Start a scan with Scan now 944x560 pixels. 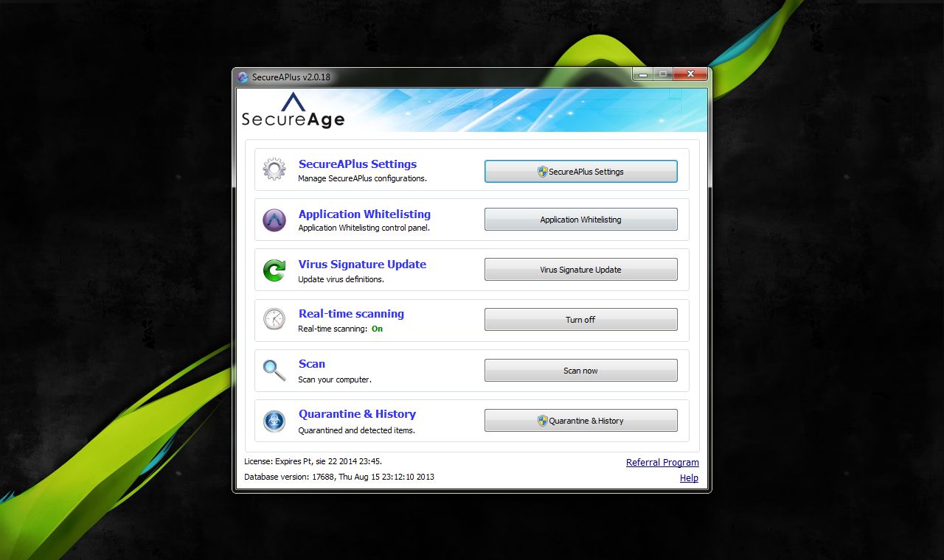(x=580, y=370)
